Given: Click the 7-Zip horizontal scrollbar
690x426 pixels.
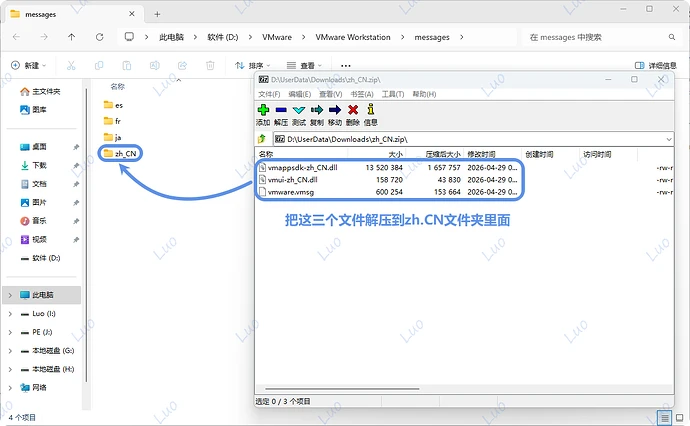Looking at the screenshot, I should click(x=342, y=389).
